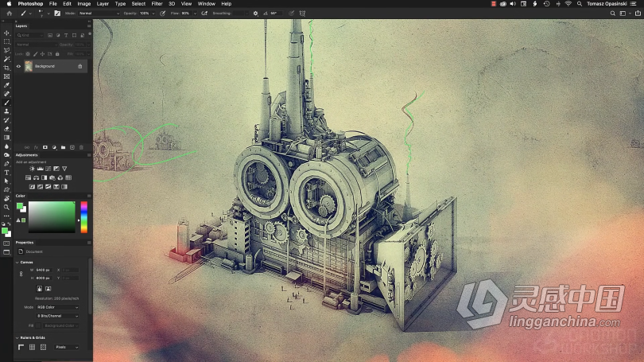The image size is (644, 362).
Task: Select the Magic Wand tool
Action: [x=6, y=59]
